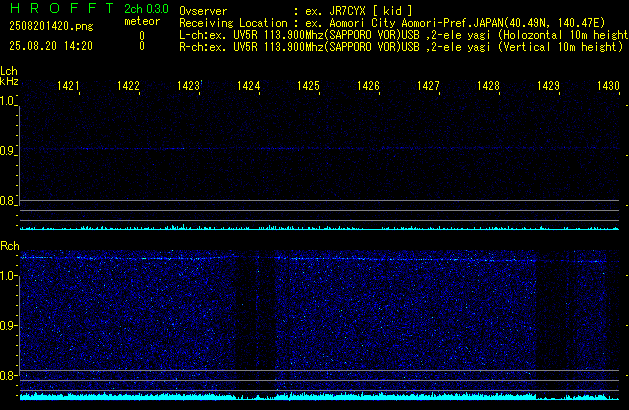629x410 pixels.
Task: Select the file name 2508201420.png
Action: (x=51, y=26)
